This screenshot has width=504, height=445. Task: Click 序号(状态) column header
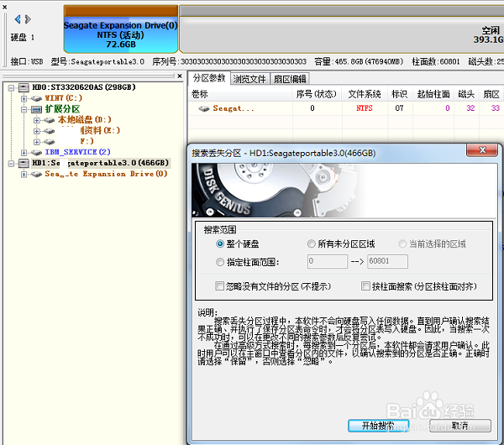click(317, 94)
